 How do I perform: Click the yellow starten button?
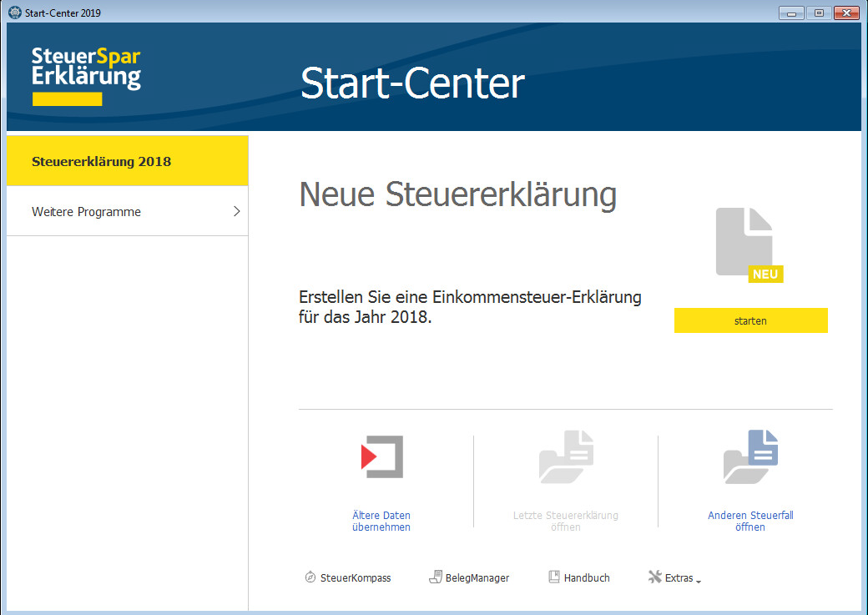750,320
